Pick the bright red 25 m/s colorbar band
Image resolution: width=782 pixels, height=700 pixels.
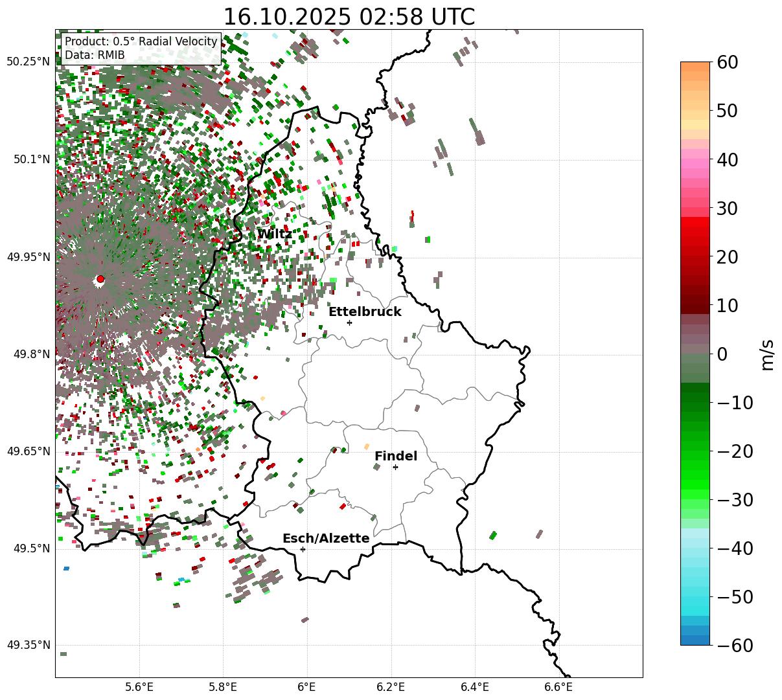[695, 232]
